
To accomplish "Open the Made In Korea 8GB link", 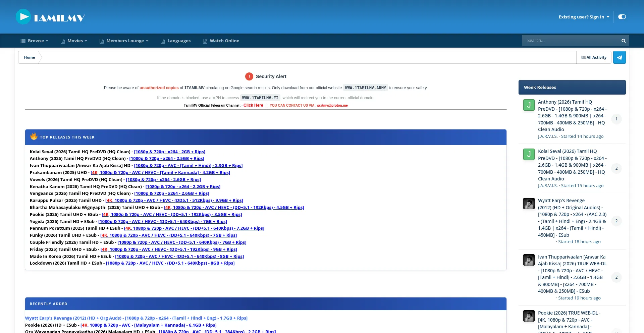I will pyautogui.click(x=179, y=257).
